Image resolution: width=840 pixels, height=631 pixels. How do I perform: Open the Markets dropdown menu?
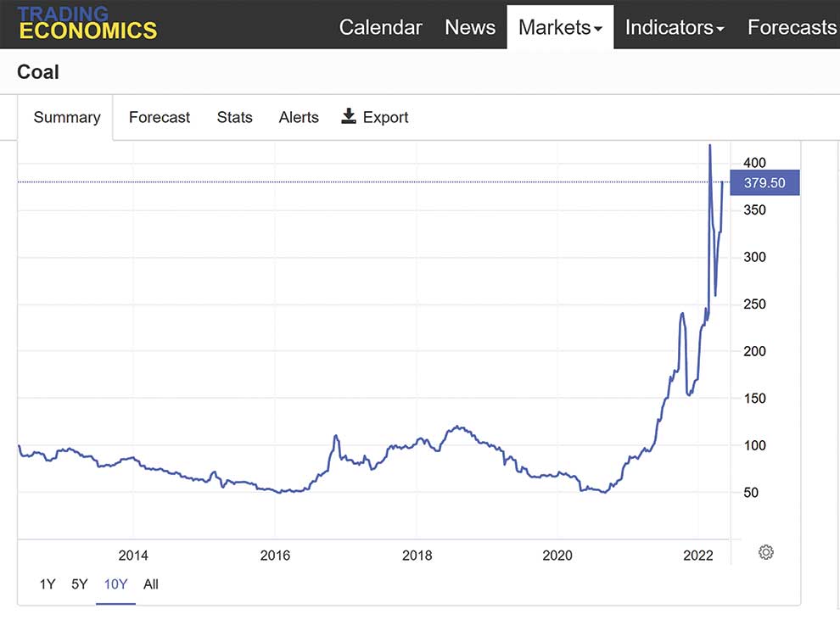click(560, 27)
